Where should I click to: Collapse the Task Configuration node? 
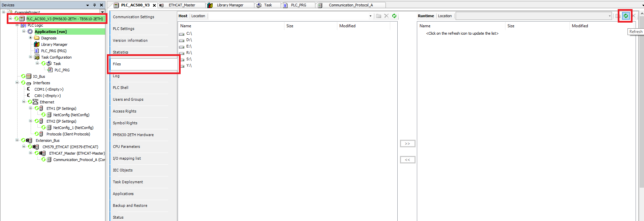point(30,57)
